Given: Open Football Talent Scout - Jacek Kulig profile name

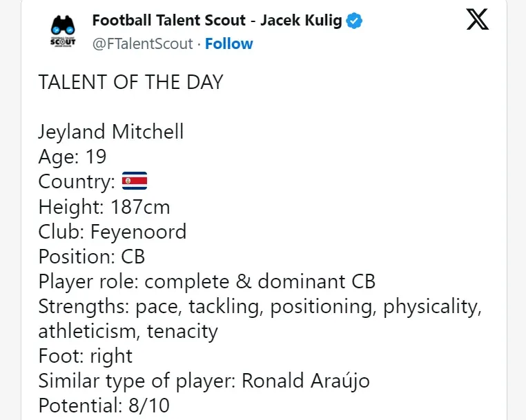Looking at the screenshot, I should click(217, 21).
